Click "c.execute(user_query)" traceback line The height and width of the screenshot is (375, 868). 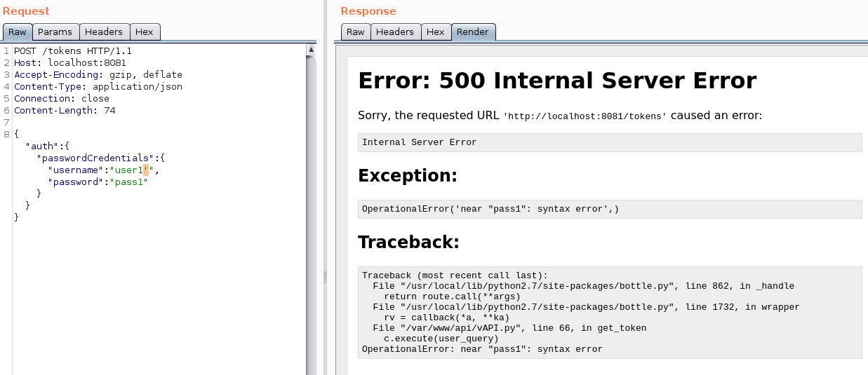[441, 339]
